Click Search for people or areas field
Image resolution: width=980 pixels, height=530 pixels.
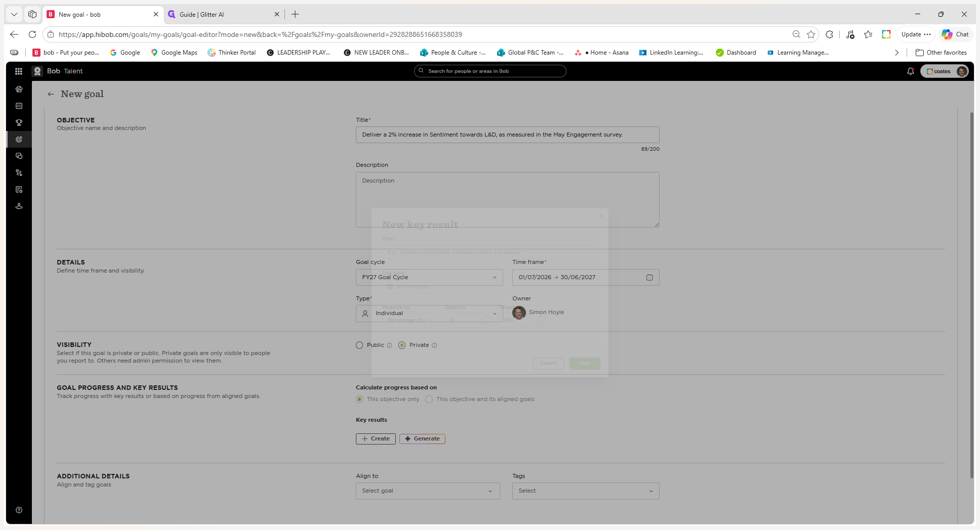pos(490,71)
